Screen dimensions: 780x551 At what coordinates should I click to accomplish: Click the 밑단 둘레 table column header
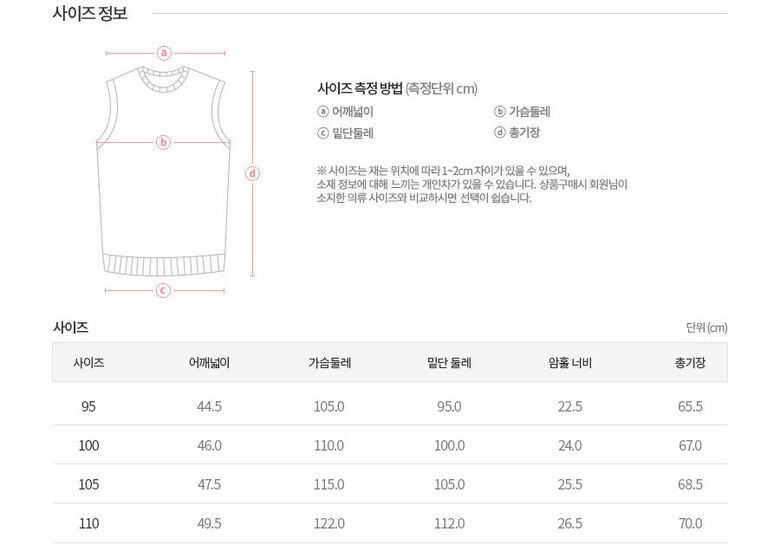coord(449,363)
